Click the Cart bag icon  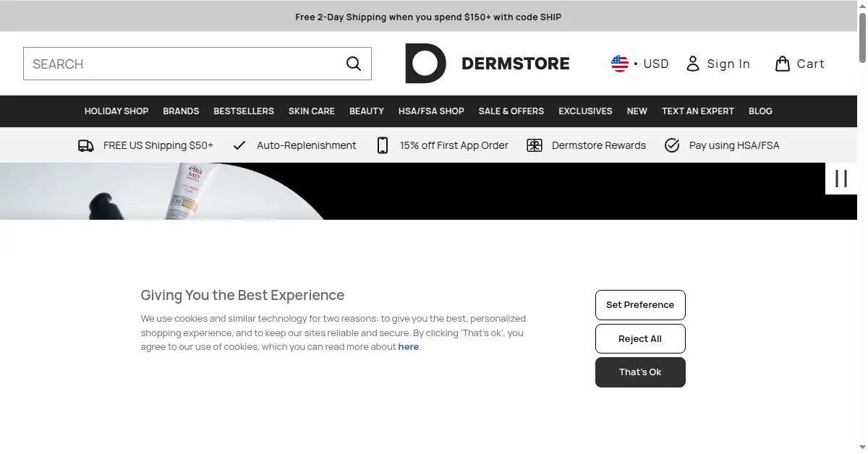(782, 64)
